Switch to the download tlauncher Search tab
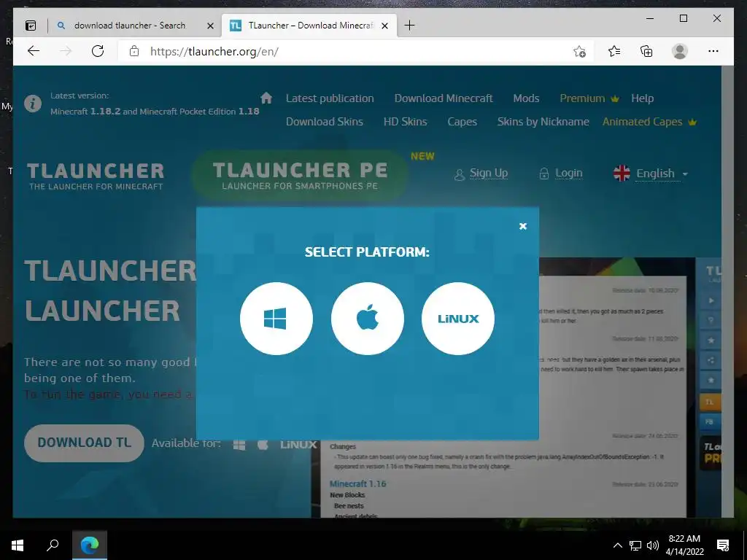The width and height of the screenshot is (747, 560). click(x=130, y=26)
